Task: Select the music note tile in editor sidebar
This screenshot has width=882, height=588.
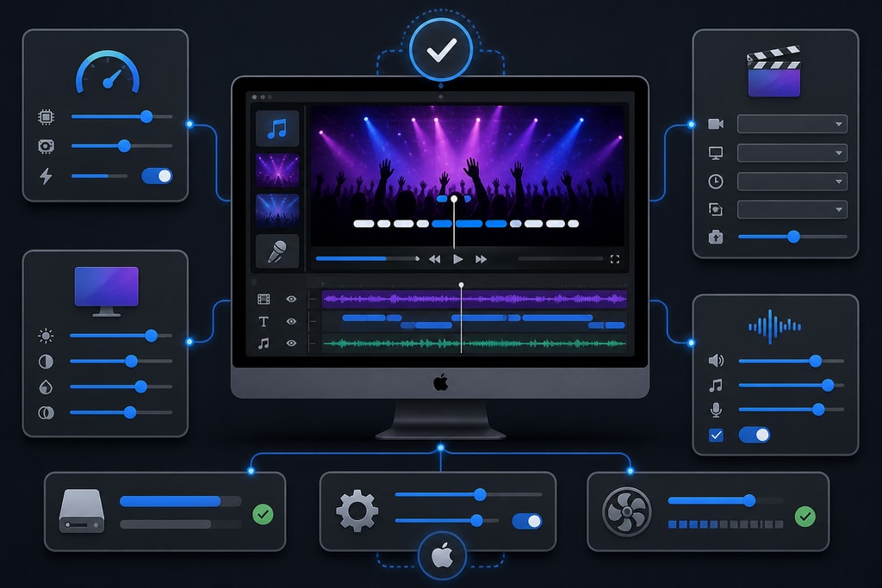Action: tap(277, 128)
